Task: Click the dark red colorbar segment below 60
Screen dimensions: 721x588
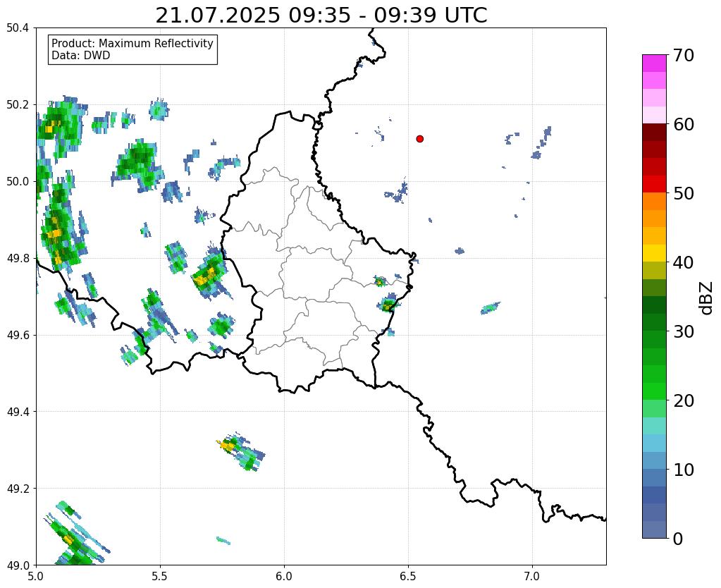Action: (654, 132)
